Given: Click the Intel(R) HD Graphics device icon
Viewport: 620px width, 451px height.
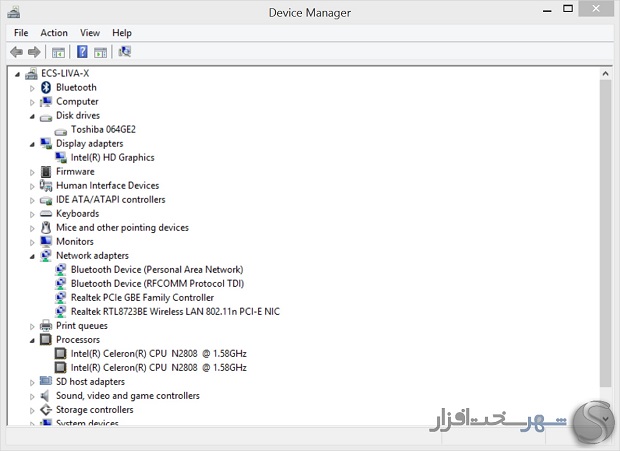Looking at the screenshot, I should coord(60,157).
